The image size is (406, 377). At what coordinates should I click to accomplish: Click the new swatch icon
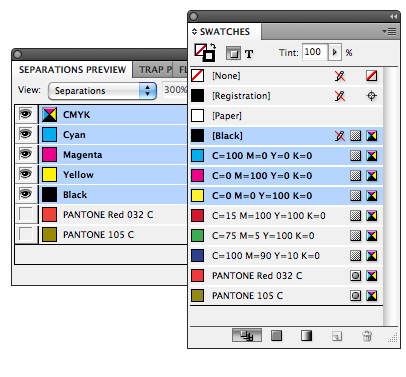point(337,336)
